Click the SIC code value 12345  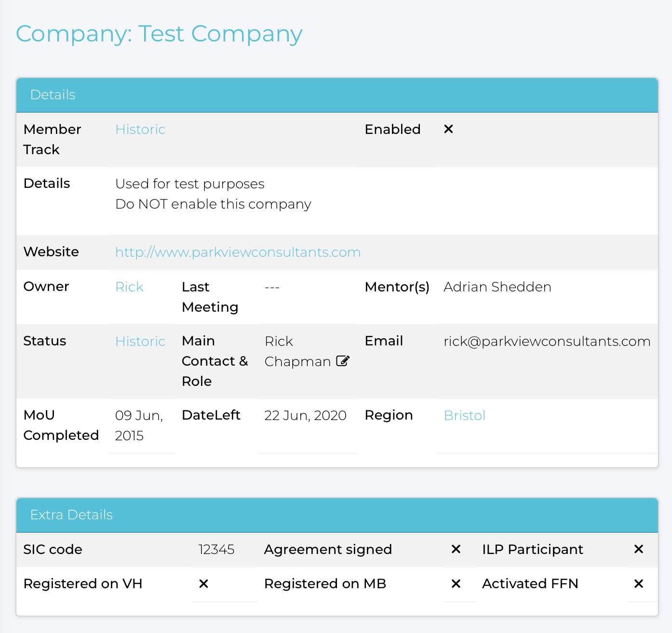tap(216, 550)
